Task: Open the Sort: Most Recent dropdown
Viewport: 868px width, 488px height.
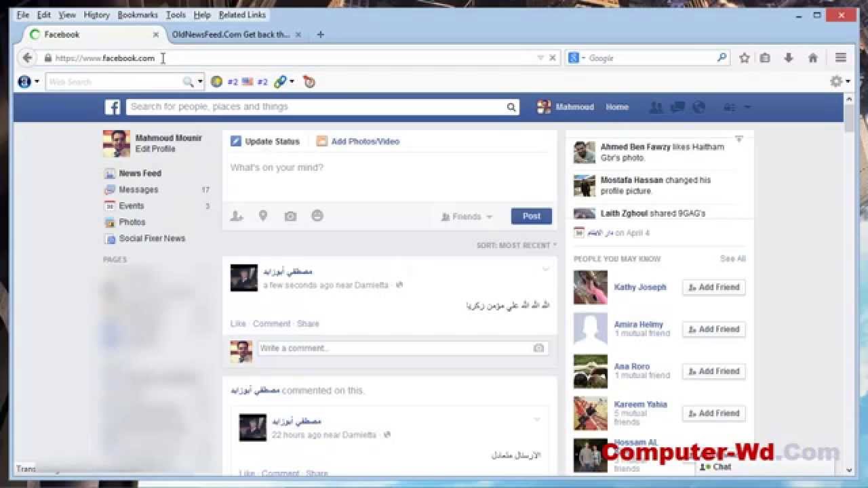Action: tap(516, 245)
